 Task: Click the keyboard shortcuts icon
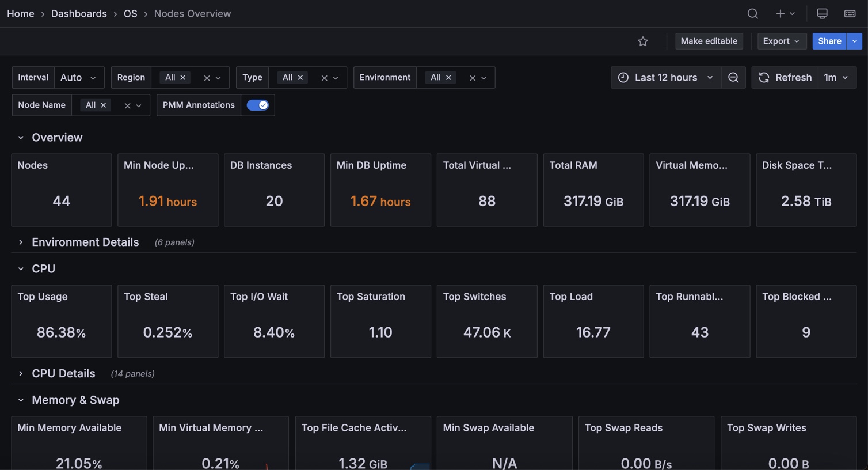pos(850,13)
